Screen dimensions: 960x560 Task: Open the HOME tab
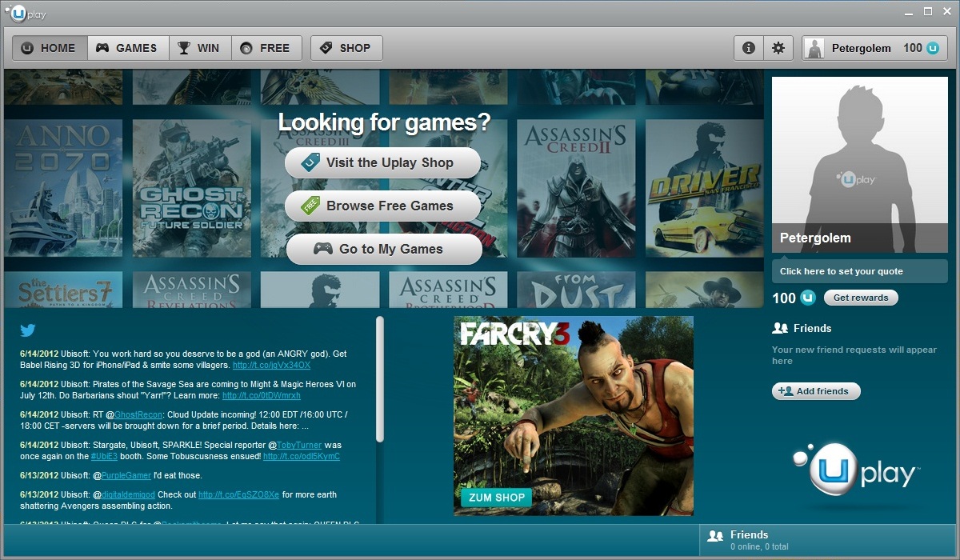coord(50,48)
